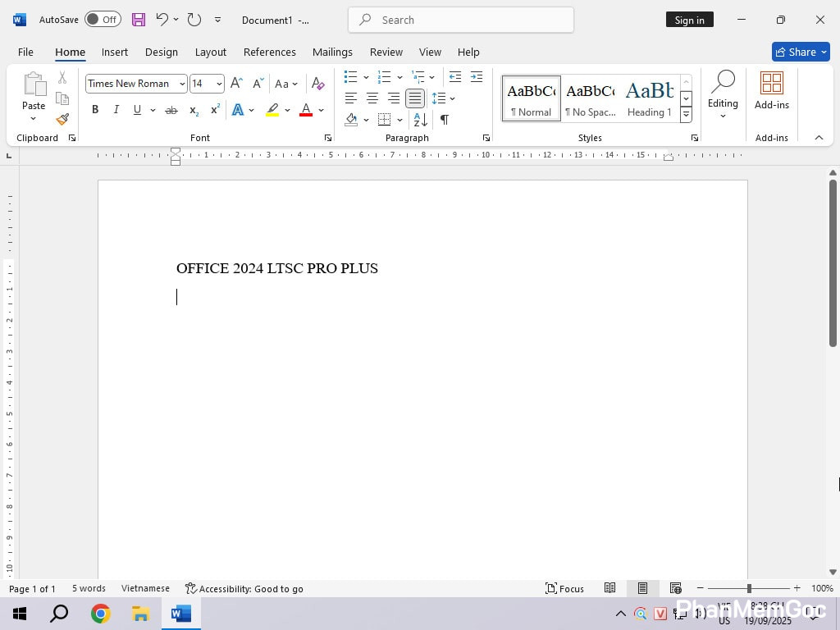
Task: Toggle the AutoSave switch
Action: (103, 20)
